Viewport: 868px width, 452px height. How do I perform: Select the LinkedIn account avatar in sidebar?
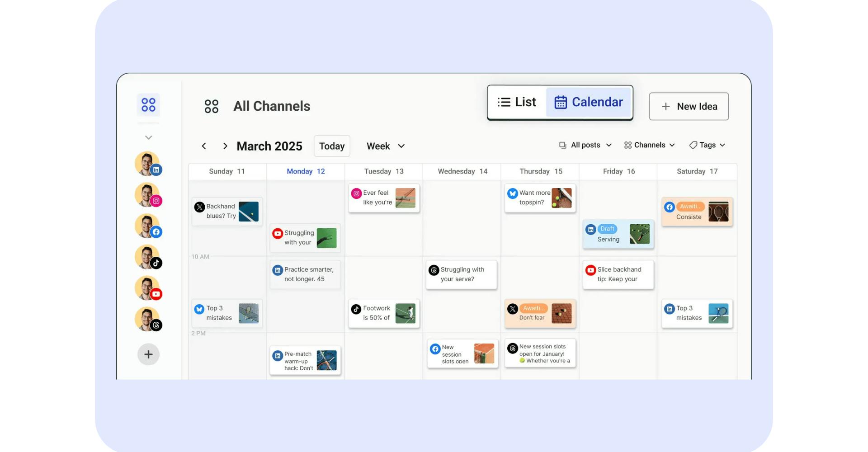tap(148, 164)
